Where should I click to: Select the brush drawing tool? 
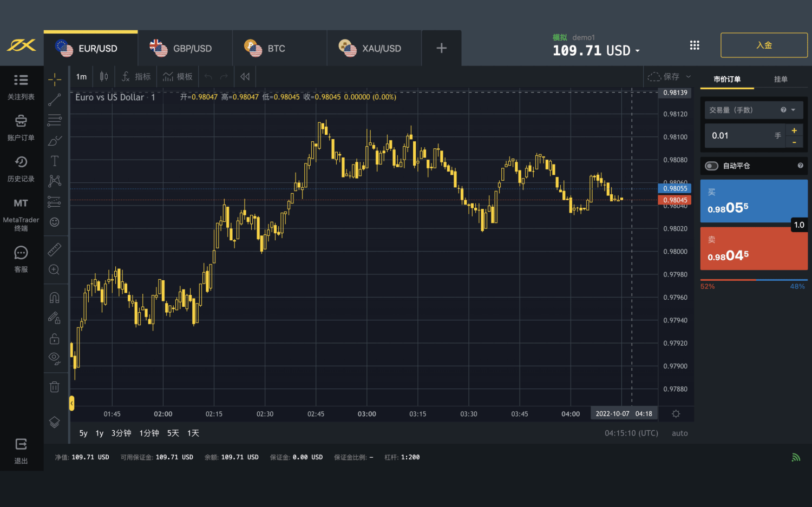pyautogui.click(x=55, y=141)
